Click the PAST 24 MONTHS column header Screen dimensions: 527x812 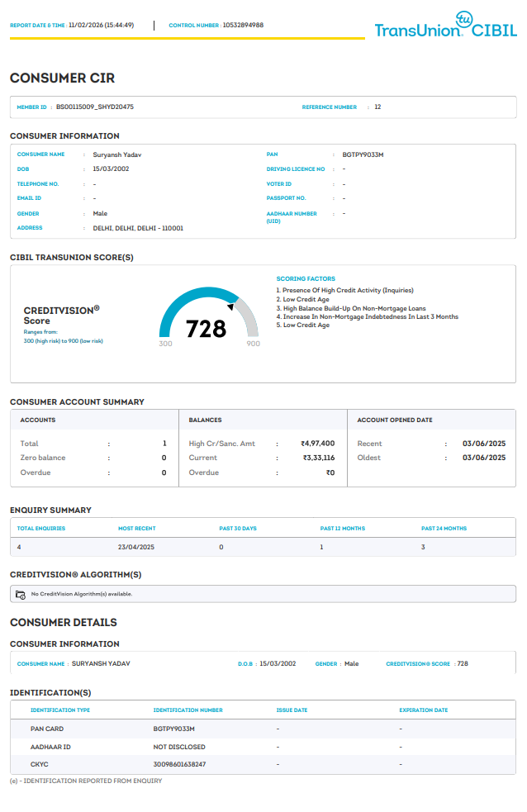[444, 528]
